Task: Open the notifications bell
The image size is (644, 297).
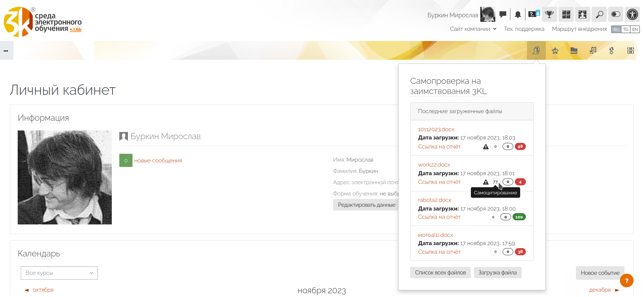Action: [518, 15]
